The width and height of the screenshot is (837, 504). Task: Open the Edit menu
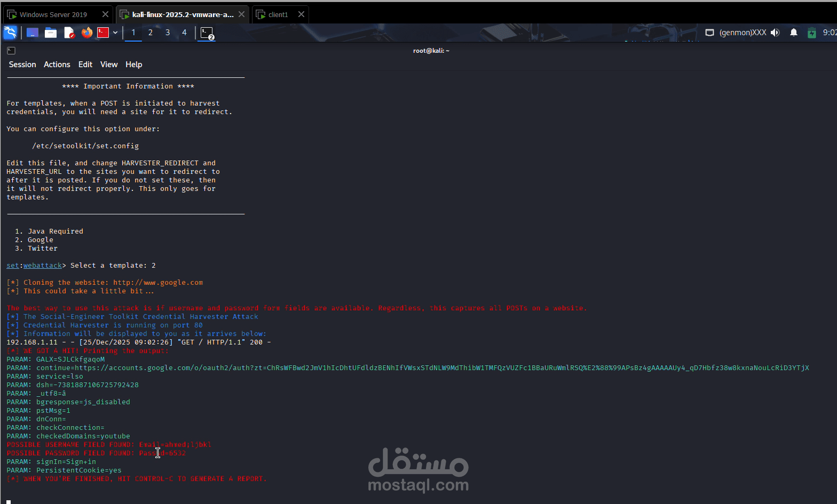(85, 65)
